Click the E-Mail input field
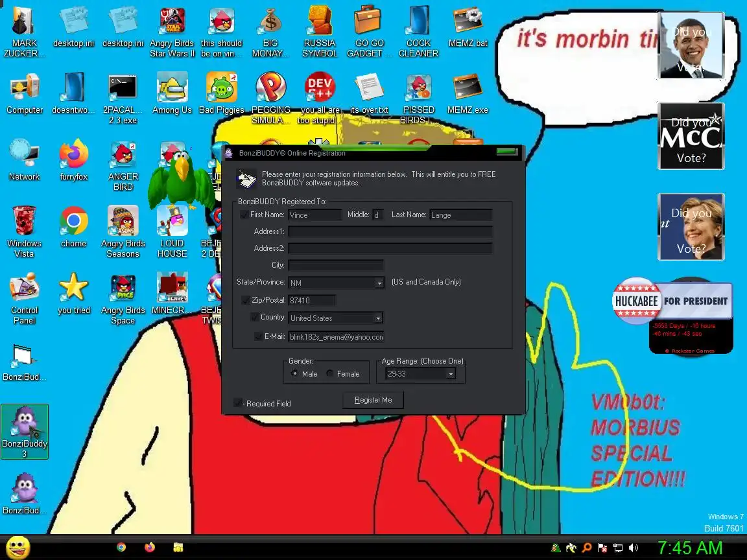Viewport: 747px width, 560px height. (336, 336)
